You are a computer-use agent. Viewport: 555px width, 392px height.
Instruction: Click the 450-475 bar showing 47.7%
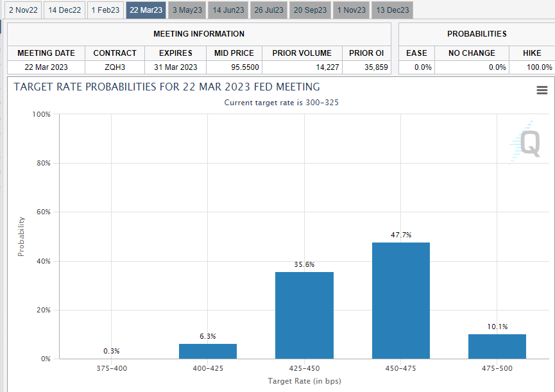(400, 300)
